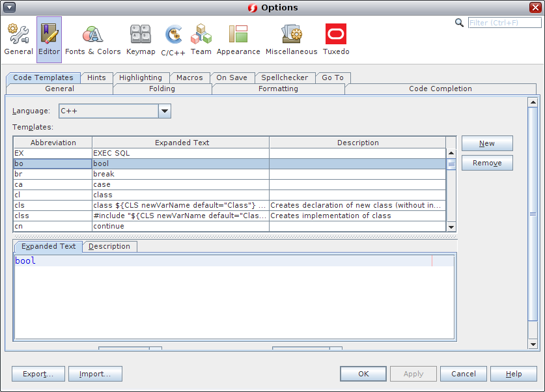
Task: Open the Miscellaneous options category
Action: (291, 40)
